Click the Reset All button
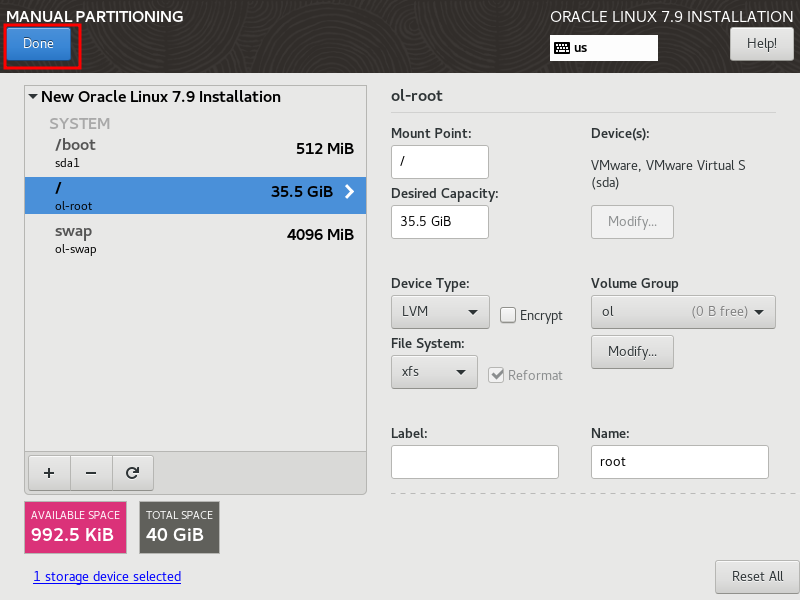Image resolution: width=800 pixels, height=600 pixels. 757,577
